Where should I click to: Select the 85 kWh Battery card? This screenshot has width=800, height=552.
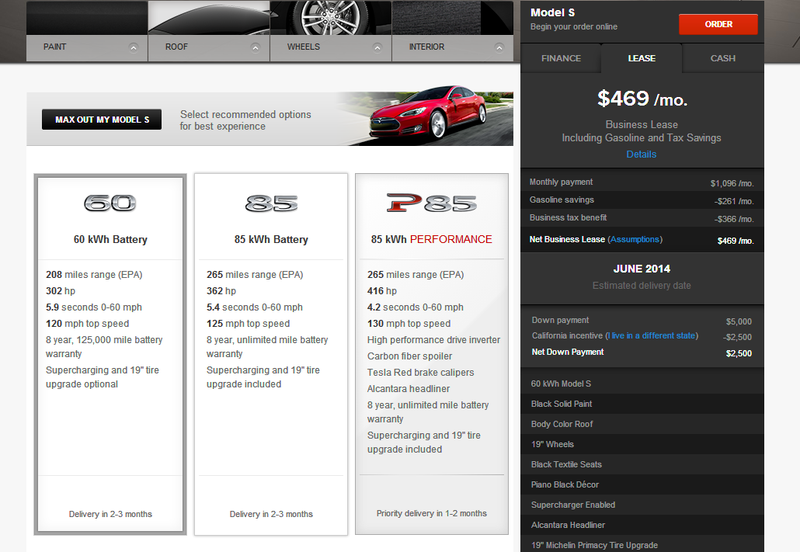271,354
